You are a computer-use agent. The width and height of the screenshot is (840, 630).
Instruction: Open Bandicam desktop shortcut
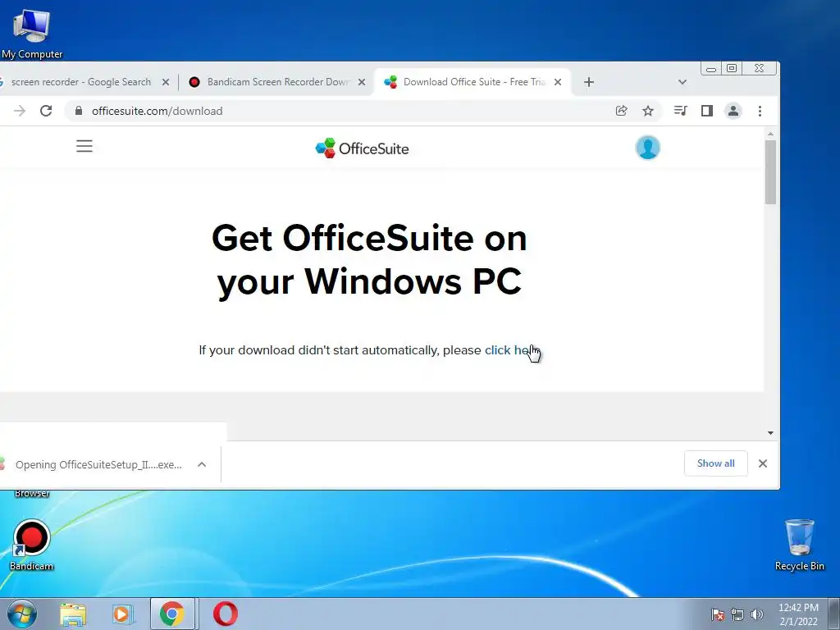[32, 545]
